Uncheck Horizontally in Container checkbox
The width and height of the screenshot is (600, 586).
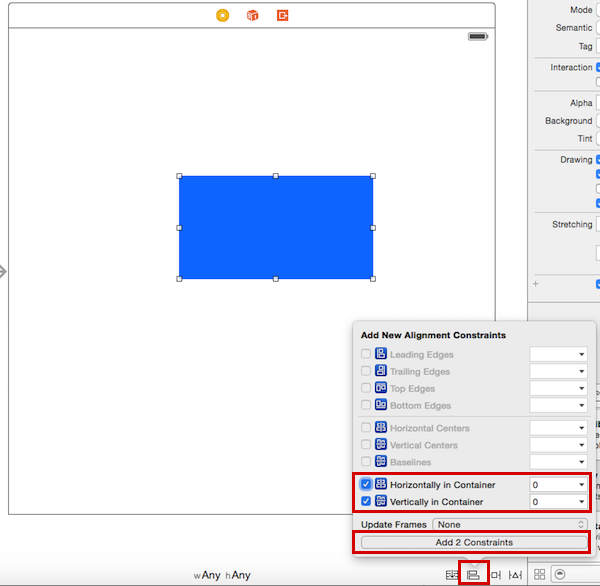click(366, 484)
